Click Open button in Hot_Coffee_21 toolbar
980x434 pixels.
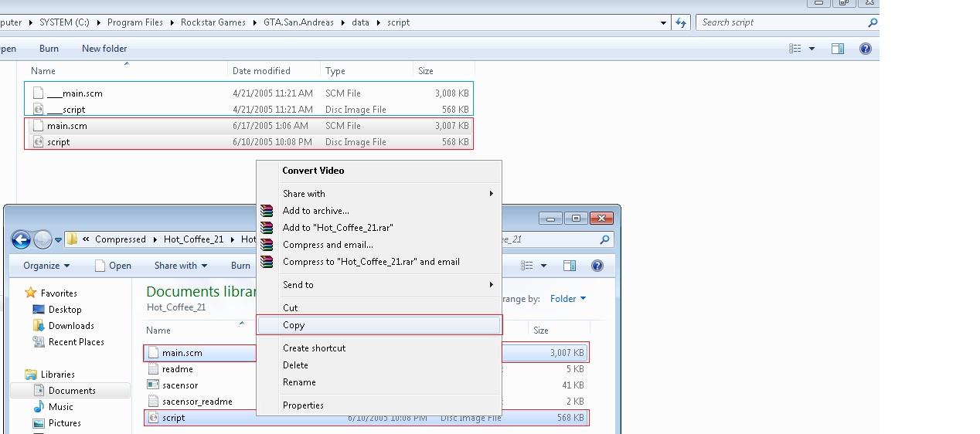tap(113, 266)
